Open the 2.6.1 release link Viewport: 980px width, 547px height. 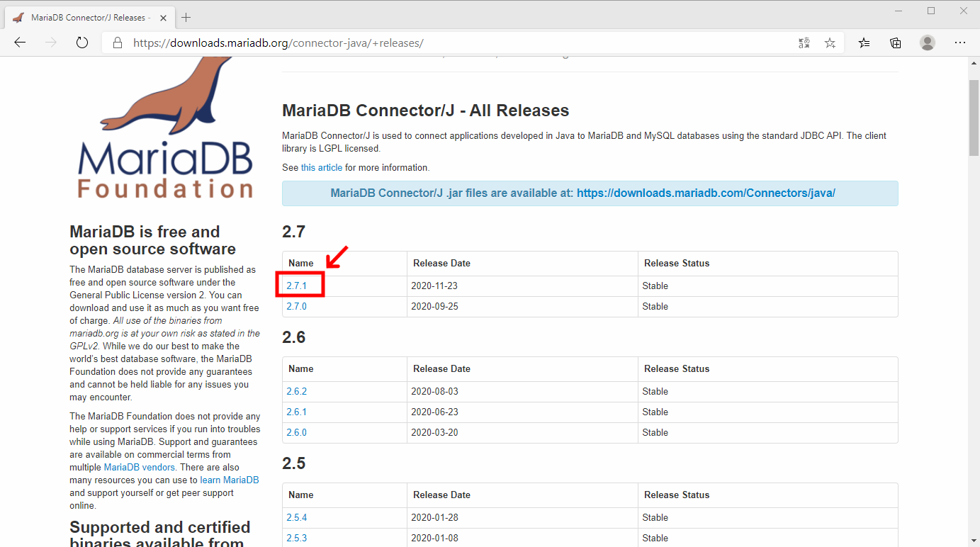(297, 412)
